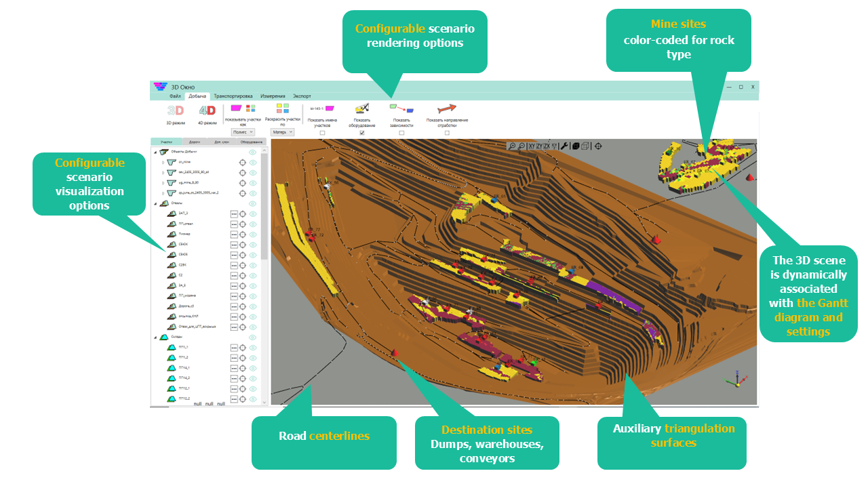Switch to the Оборудование panel tab
This screenshot has width=868, height=488.
click(x=251, y=142)
